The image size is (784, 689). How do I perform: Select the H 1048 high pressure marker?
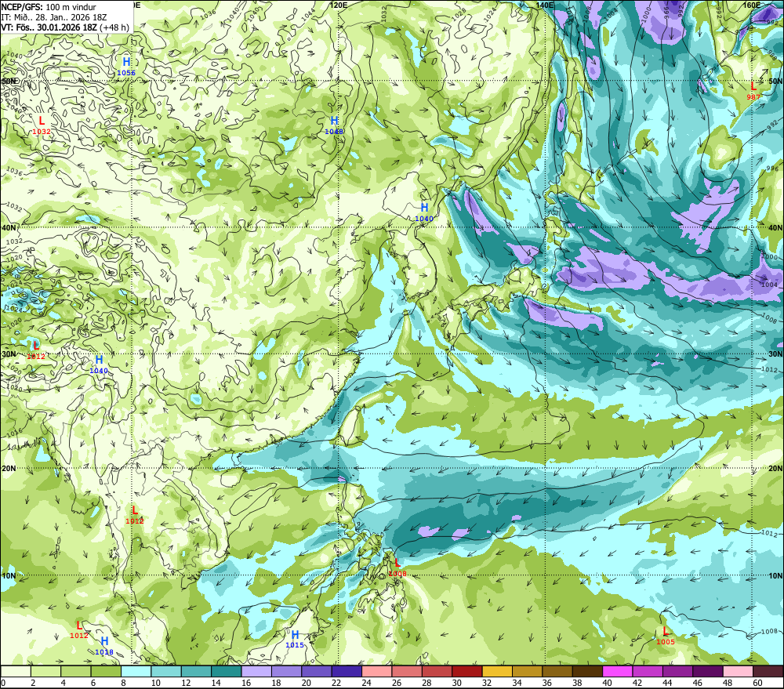tap(334, 125)
